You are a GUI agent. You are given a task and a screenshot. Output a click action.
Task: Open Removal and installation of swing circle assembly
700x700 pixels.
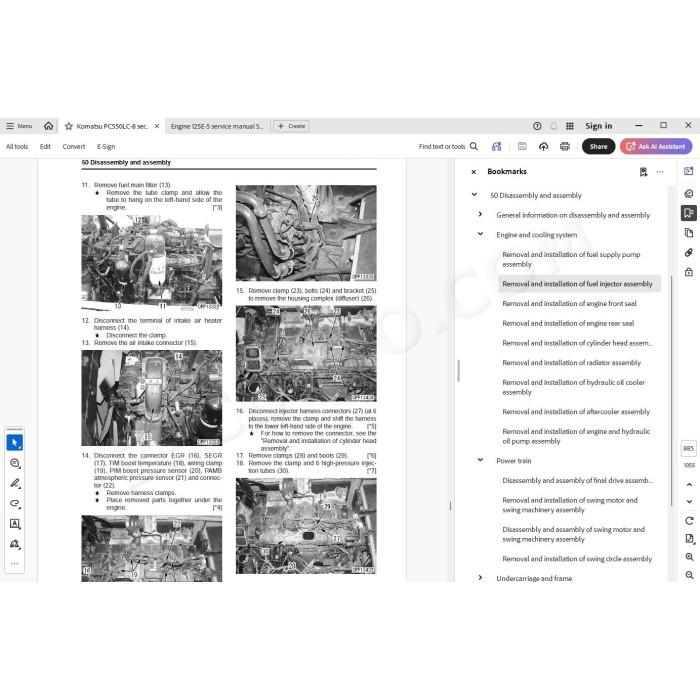577,559
